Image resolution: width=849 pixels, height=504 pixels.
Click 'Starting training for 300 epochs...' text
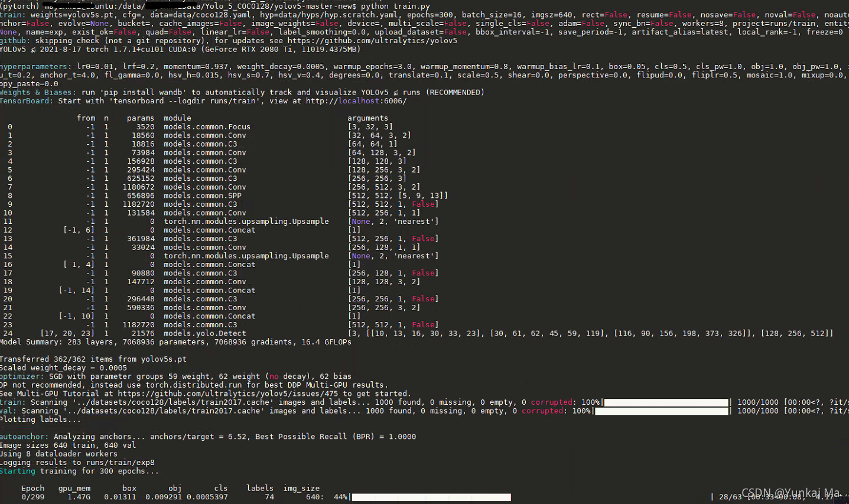coord(79,471)
